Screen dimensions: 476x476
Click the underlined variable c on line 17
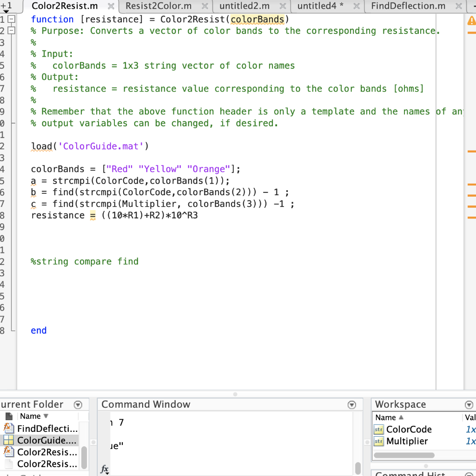tap(33, 204)
